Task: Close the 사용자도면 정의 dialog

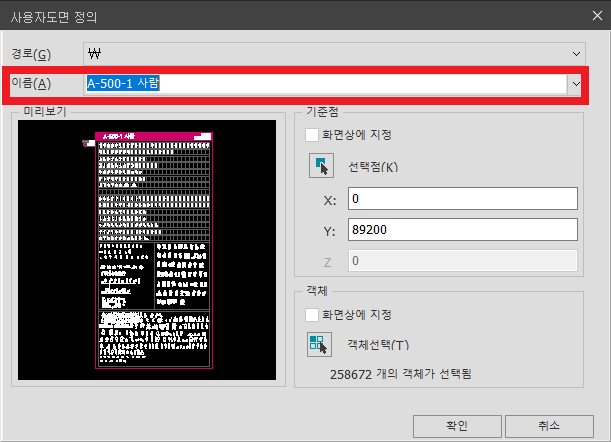Action: point(597,16)
